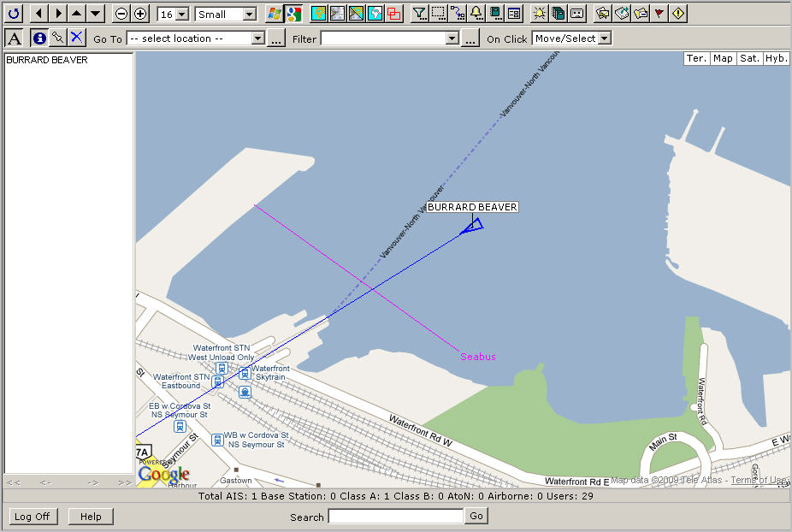Toggle the blue info circle button
The width and height of the screenshot is (792, 532).
(38, 38)
